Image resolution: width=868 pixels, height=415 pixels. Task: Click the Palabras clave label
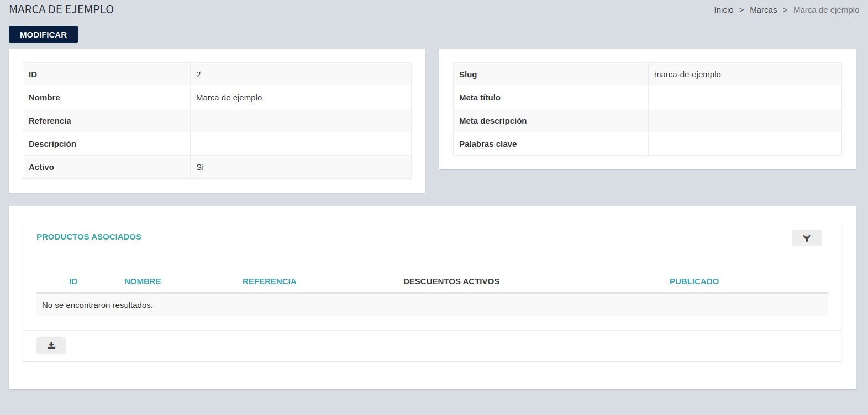coord(487,144)
